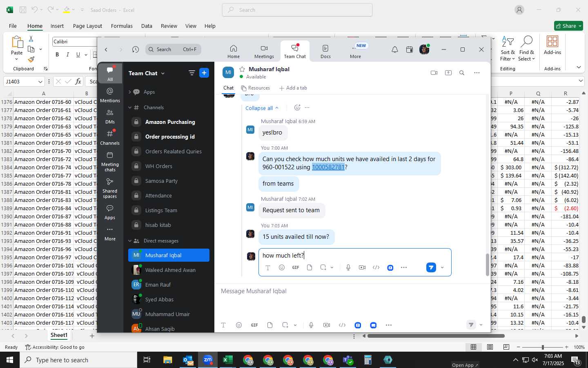Open the Zoom calendar icon

(x=410, y=49)
